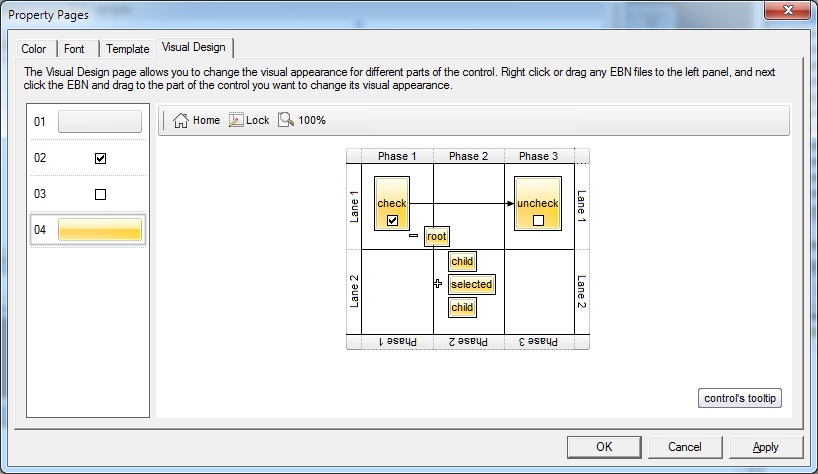
Task: Click the Apply button
Action: click(x=765, y=447)
